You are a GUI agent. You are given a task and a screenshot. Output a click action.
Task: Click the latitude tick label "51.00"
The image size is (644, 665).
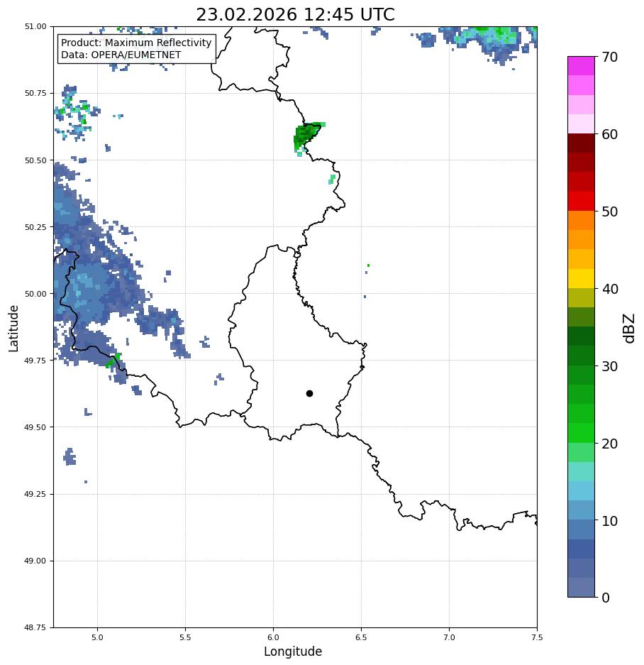[35, 26]
